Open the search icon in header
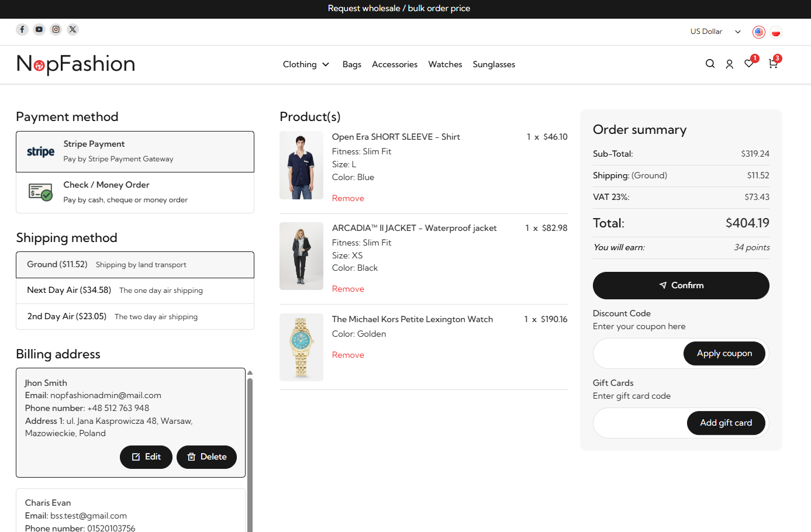811x532 pixels. tap(710, 64)
